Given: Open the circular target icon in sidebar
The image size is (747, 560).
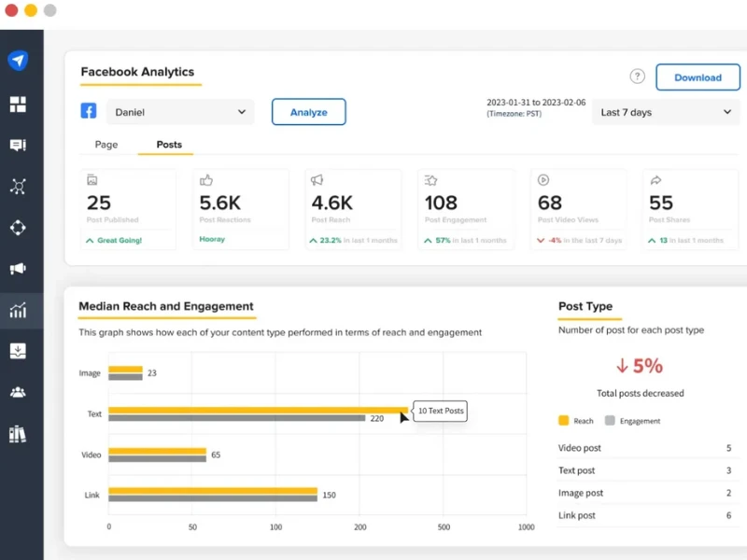Looking at the screenshot, I should 18,228.
